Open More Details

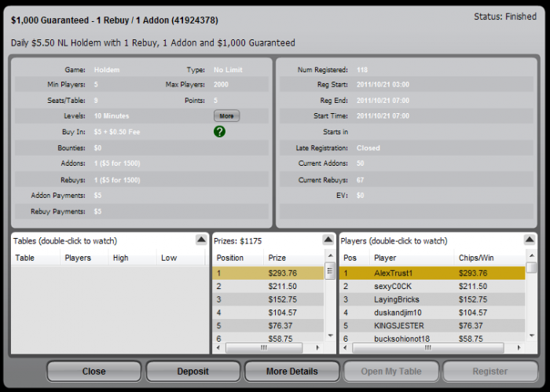(x=291, y=372)
